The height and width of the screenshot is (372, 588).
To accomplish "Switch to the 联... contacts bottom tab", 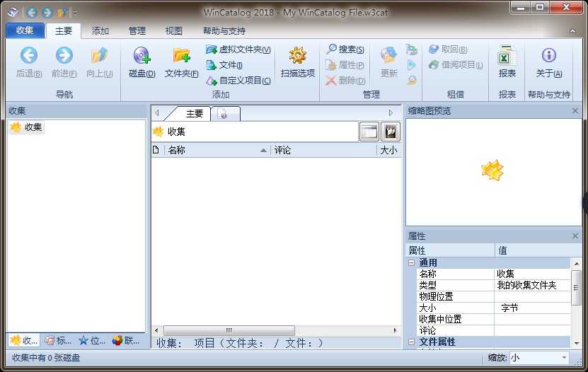I will (126, 341).
